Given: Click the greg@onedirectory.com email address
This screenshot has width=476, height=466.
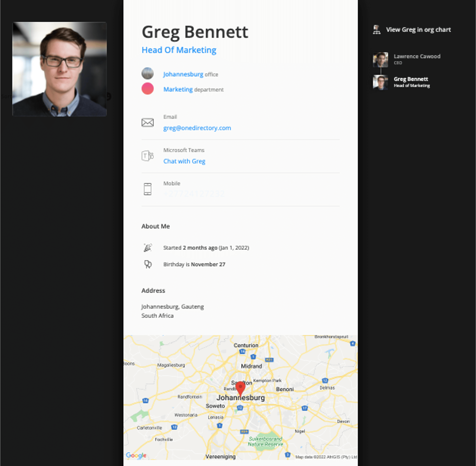Looking at the screenshot, I should (x=197, y=128).
